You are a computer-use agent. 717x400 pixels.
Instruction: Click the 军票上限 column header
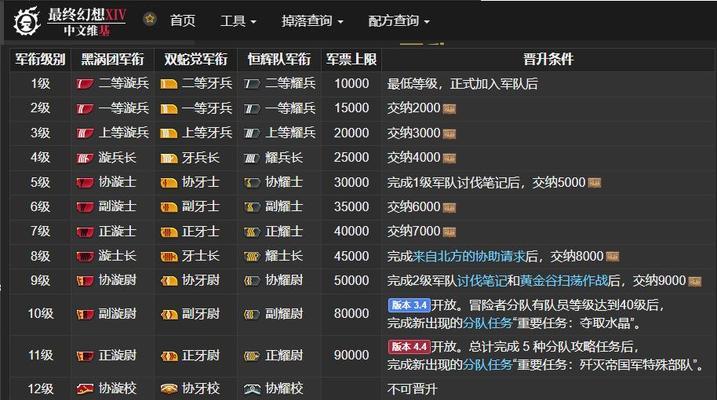(x=351, y=59)
